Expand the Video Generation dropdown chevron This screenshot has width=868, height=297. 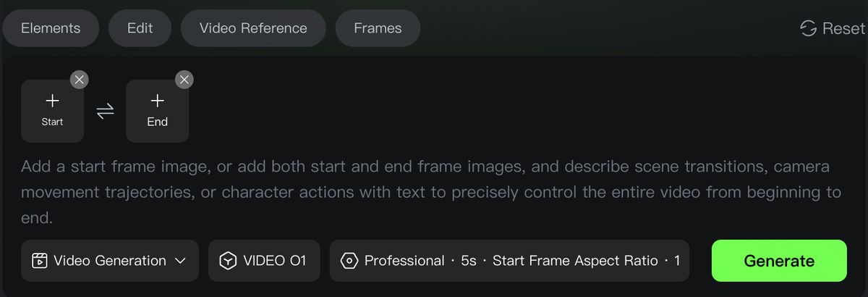tap(182, 261)
